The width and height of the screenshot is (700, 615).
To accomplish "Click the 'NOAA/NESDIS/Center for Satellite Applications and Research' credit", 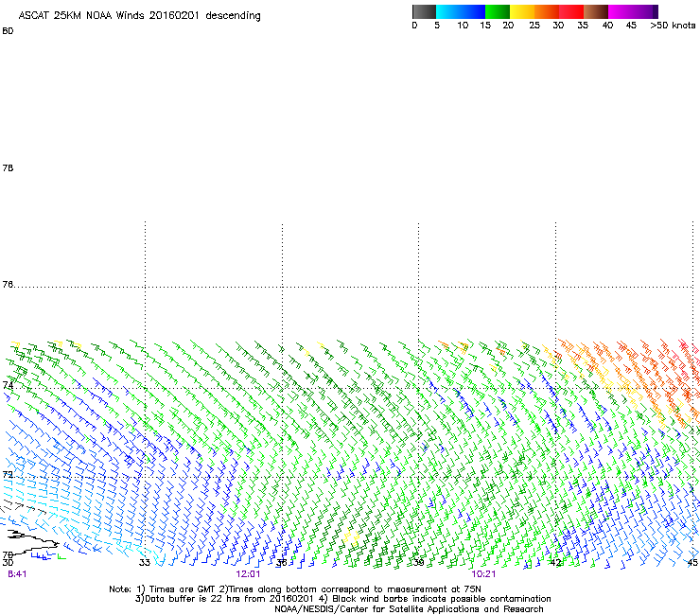I will (409, 609).
